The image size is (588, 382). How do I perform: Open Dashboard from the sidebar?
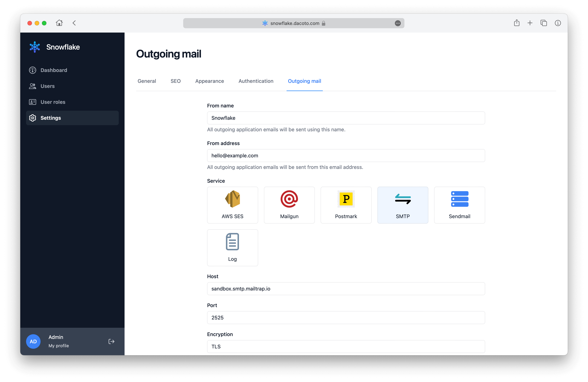coord(54,70)
